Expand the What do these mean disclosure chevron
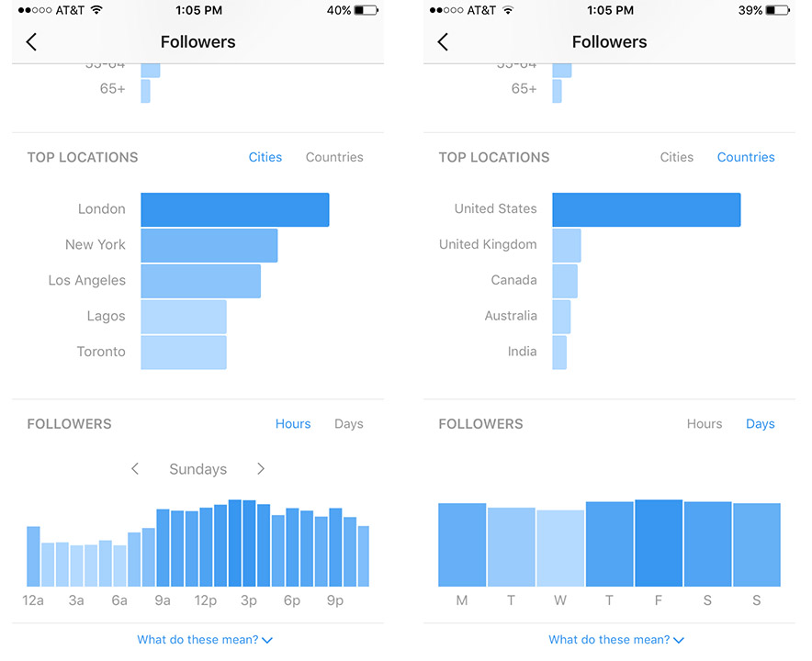This screenshot has height=661, width=812. click(269, 639)
